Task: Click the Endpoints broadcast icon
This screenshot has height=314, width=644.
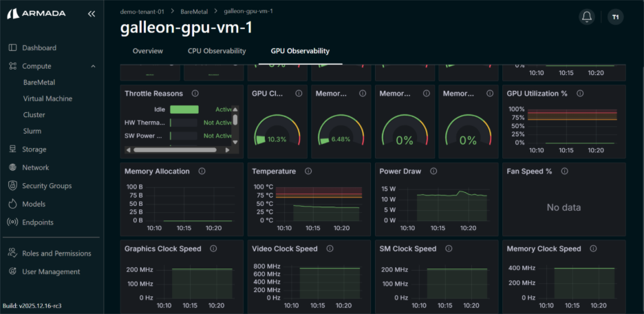Action: click(12, 222)
